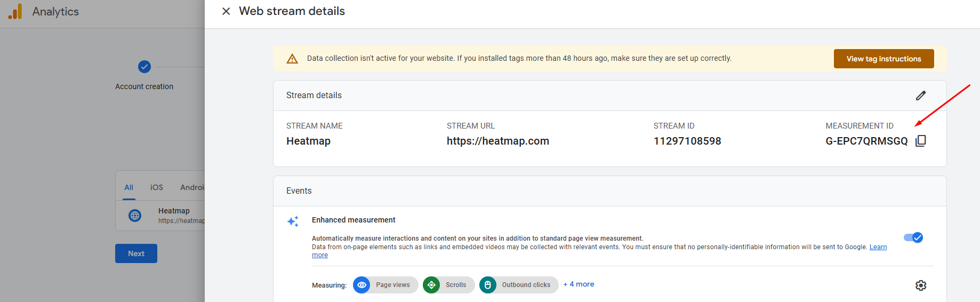
Task: Click the Heatmap globe icon
Action: [x=135, y=216]
